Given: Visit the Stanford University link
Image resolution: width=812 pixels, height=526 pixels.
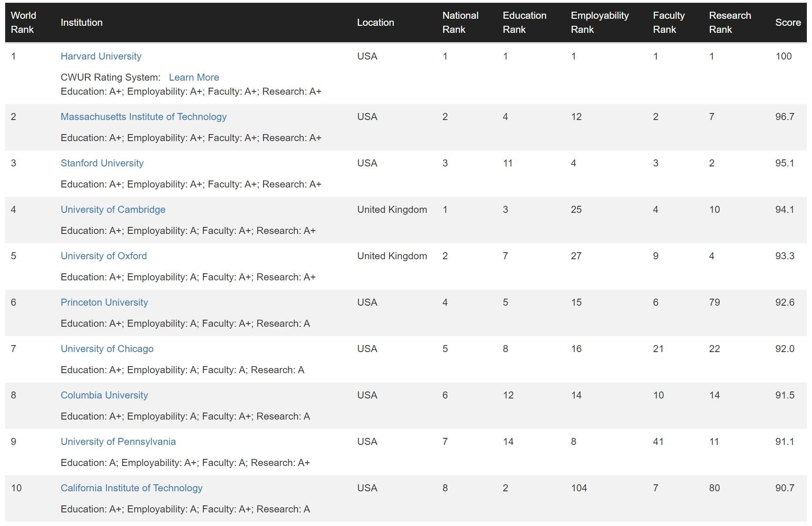Looking at the screenshot, I should (x=102, y=163).
